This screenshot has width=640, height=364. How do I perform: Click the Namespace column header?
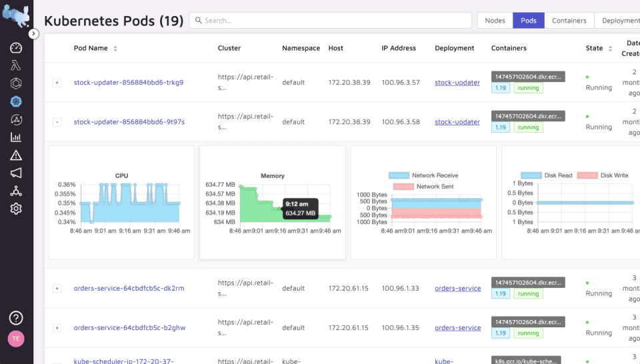pos(301,48)
